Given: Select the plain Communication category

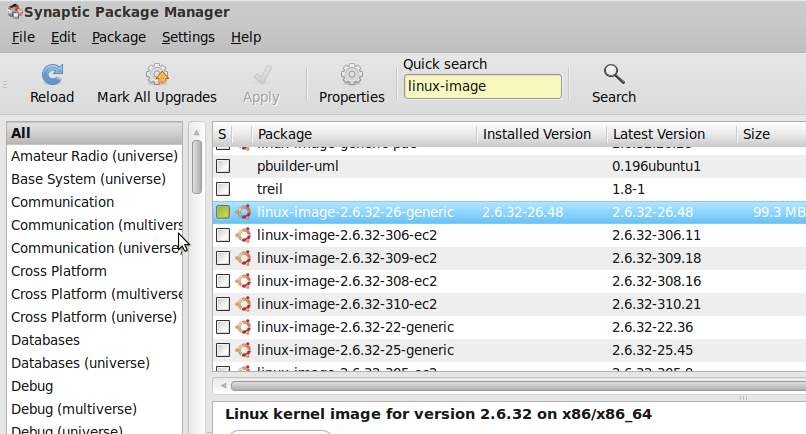Looking at the screenshot, I should (x=95, y=202).
